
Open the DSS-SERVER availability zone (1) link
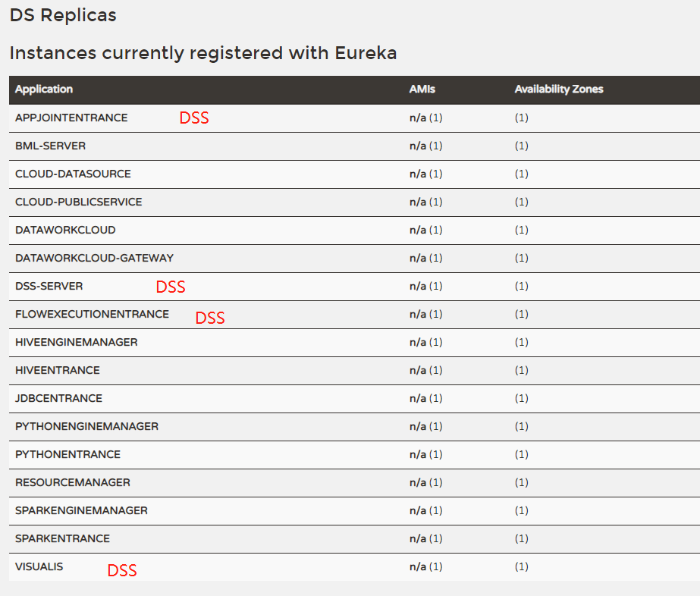pyautogui.click(x=521, y=286)
